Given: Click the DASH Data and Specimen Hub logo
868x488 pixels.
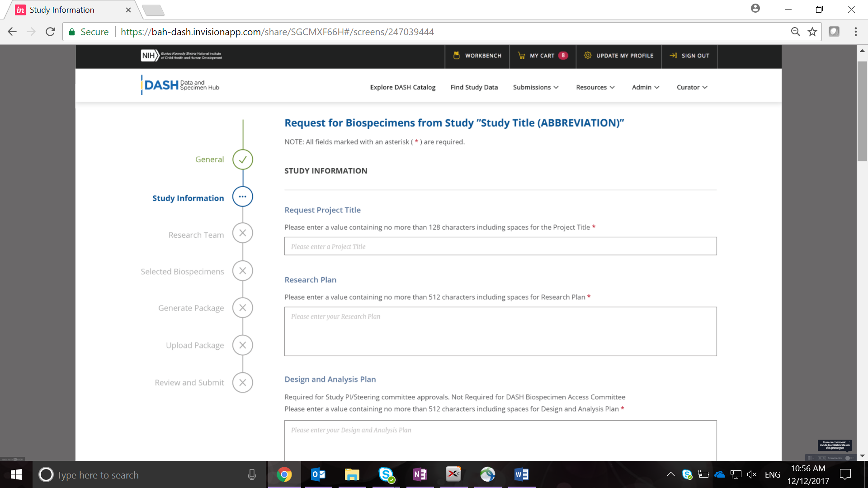Looking at the screenshot, I should coord(181,85).
